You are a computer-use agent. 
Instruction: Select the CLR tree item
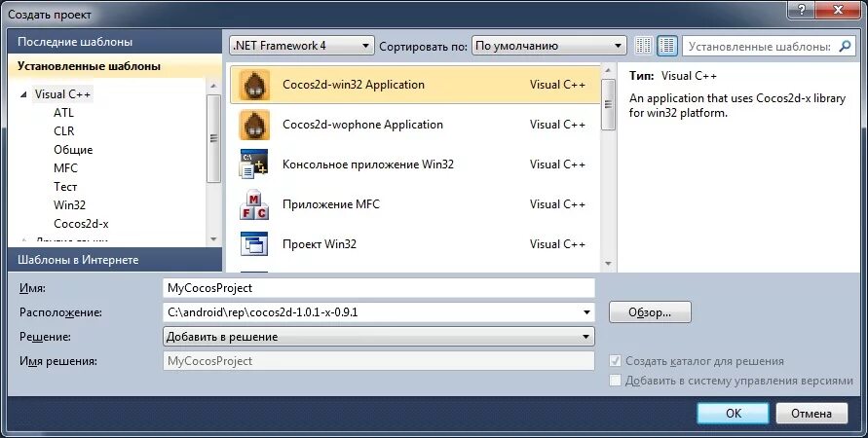(64, 131)
